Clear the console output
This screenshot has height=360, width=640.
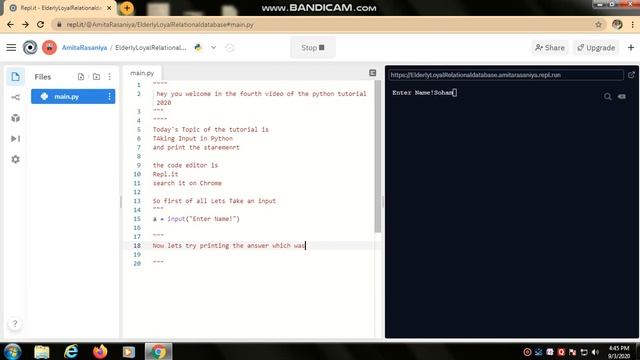(x=622, y=97)
